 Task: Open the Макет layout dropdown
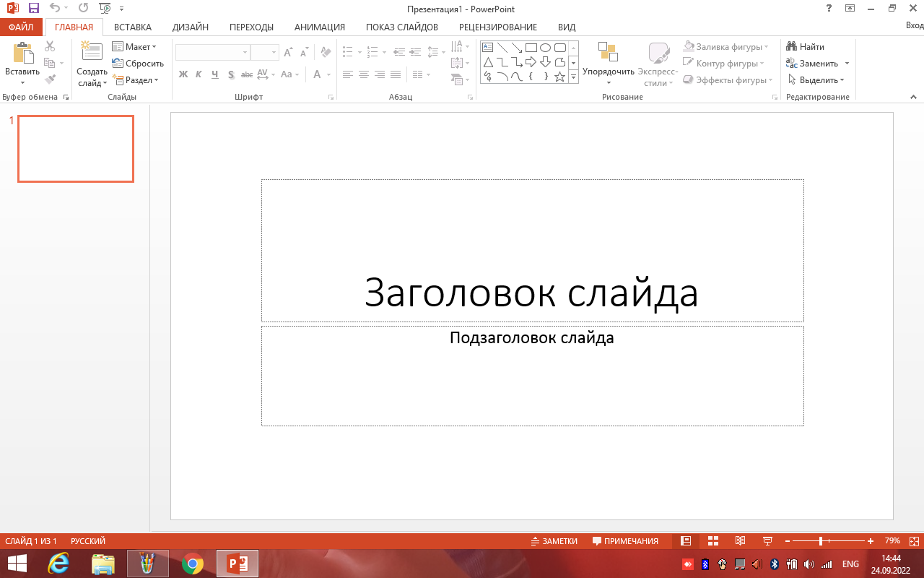tap(134, 47)
